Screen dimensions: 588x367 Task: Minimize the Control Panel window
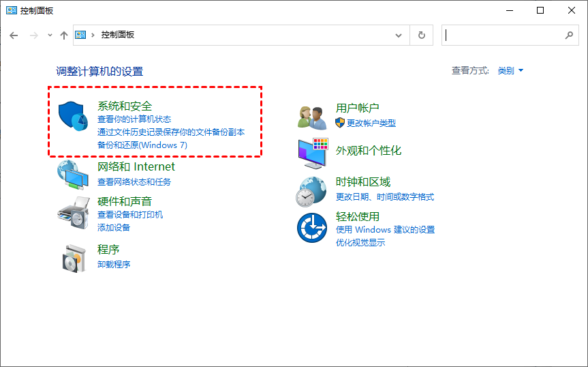coord(510,10)
